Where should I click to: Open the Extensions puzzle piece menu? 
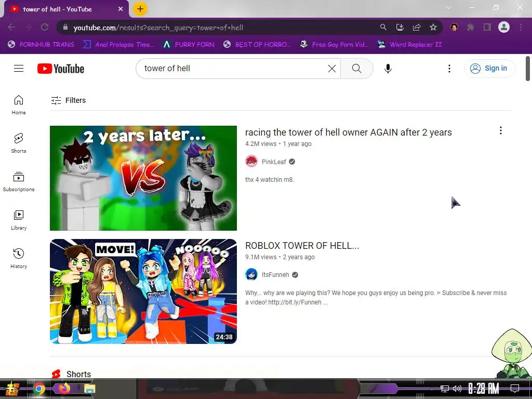(471, 27)
